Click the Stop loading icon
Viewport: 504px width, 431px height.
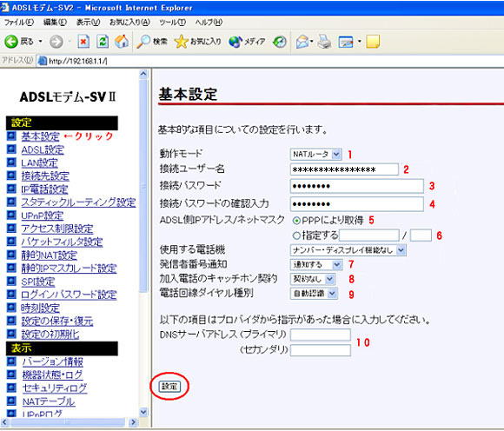[x=83, y=42]
